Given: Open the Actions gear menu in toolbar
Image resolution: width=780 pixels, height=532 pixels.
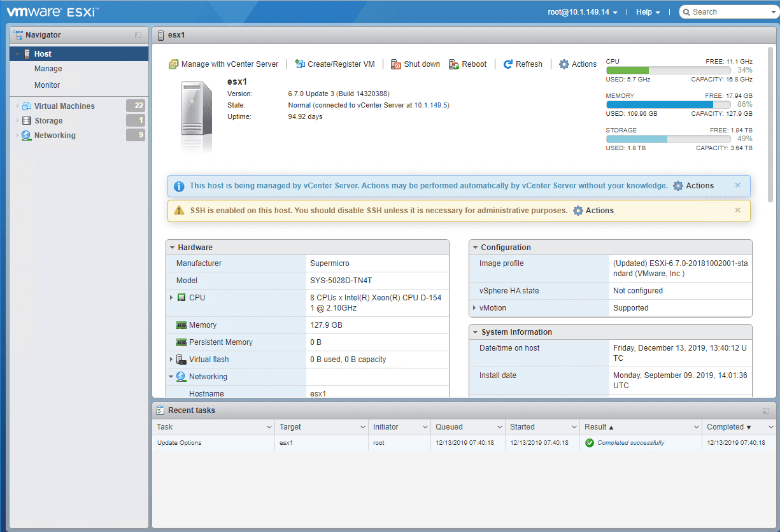Looking at the screenshot, I should [578, 64].
